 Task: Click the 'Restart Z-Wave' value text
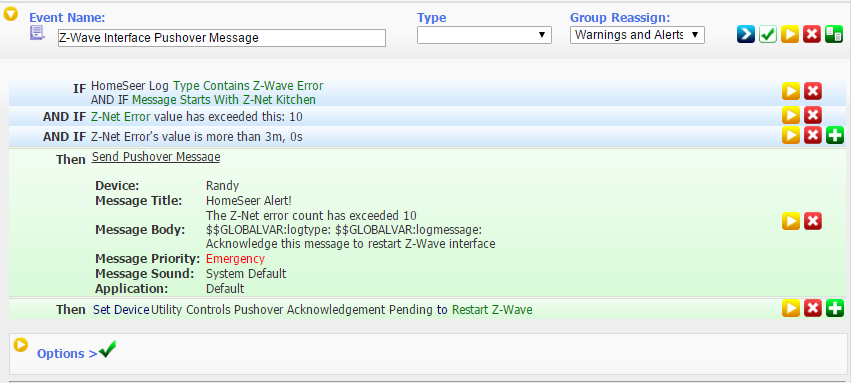tap(492, 310)
